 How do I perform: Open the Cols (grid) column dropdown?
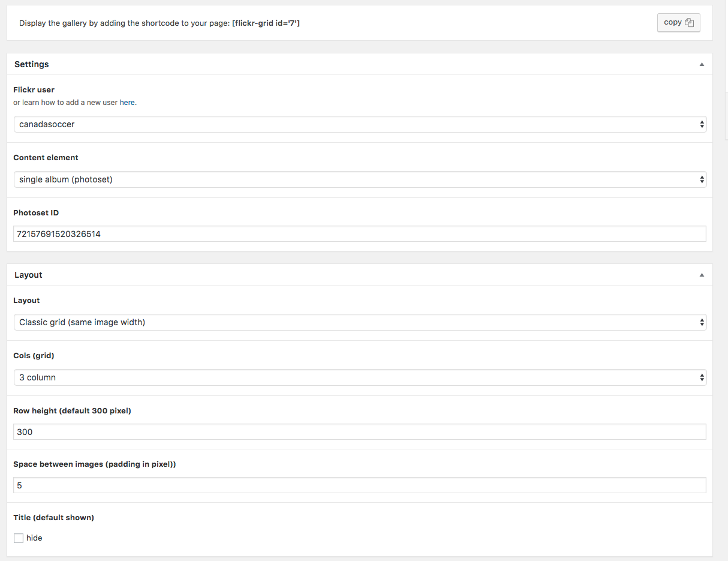pyautogui.click(x=360, y=377)
